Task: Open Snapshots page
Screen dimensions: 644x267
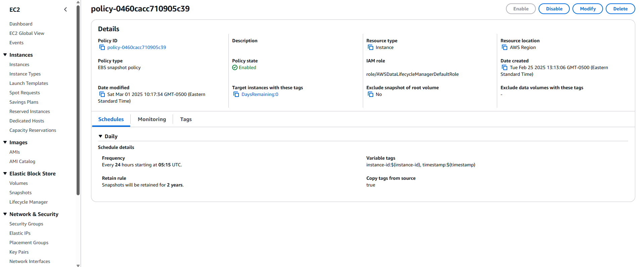Action: 20,193
